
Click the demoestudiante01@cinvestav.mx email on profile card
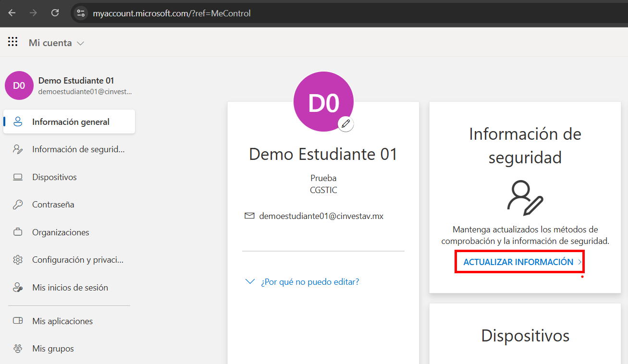click(x=321, y=216)
